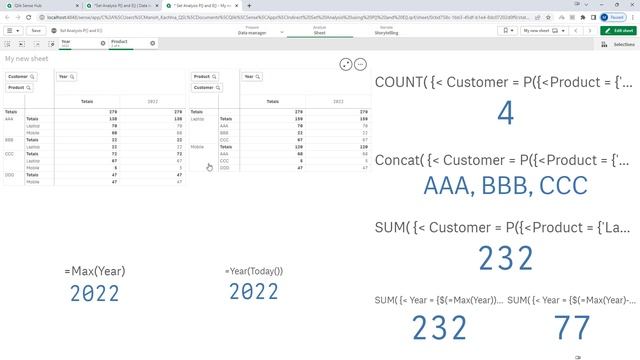Close the Qlik Sense Hub browser tab

[x=78, y=6]
